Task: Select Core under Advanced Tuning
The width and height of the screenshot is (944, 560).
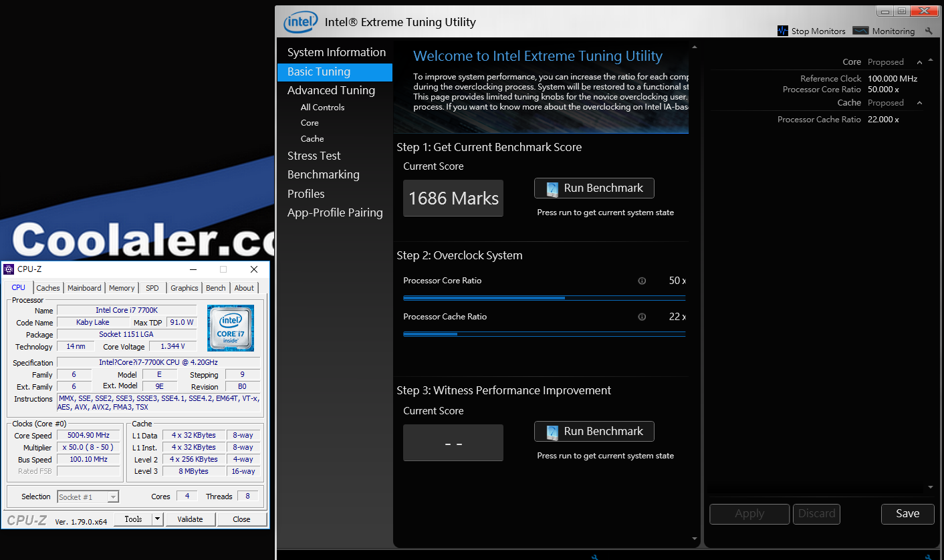Action: tap(310, 123)
